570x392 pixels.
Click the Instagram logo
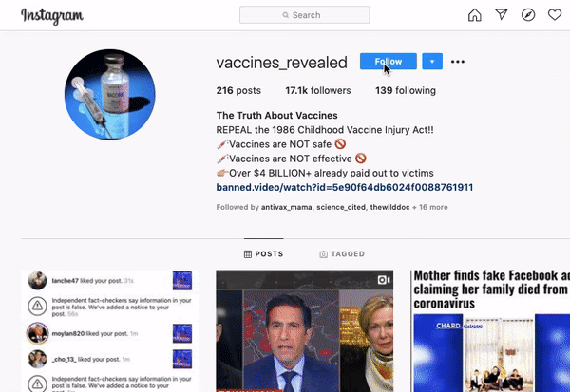(52, 16)
